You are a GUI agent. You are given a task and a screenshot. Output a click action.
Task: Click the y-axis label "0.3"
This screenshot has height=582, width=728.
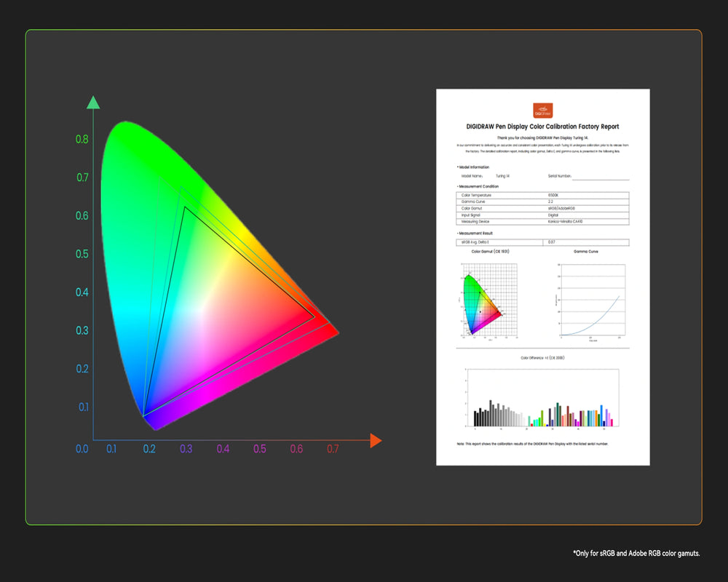82,330
